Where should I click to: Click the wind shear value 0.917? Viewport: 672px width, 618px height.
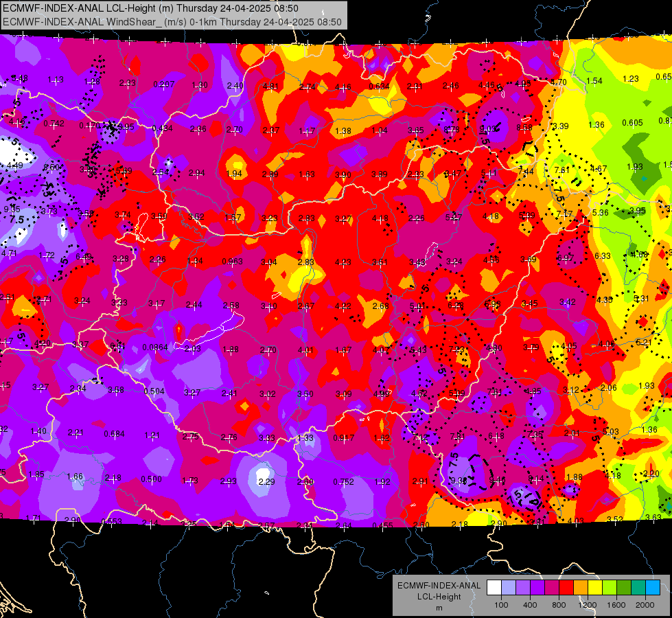pyautogui.click(x=344, y=438)
